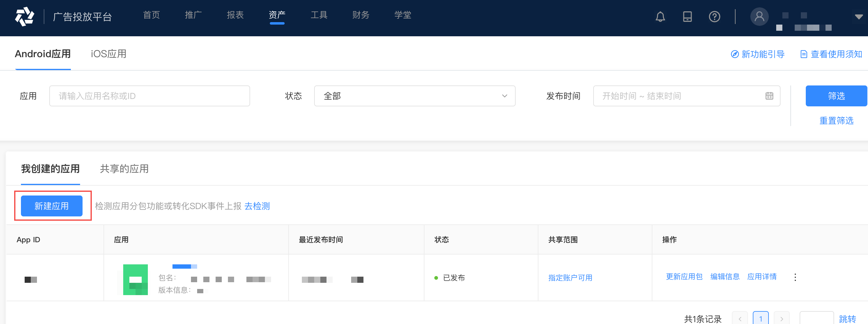The height and width of the screenshot is (324, 868).
Task: Click the 新建应用 button
Action: [51, 206]
